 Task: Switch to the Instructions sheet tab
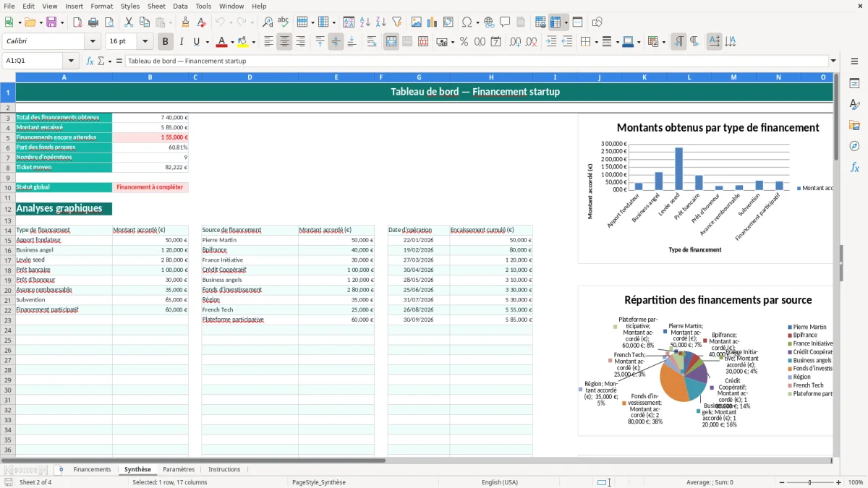point(224,469)
